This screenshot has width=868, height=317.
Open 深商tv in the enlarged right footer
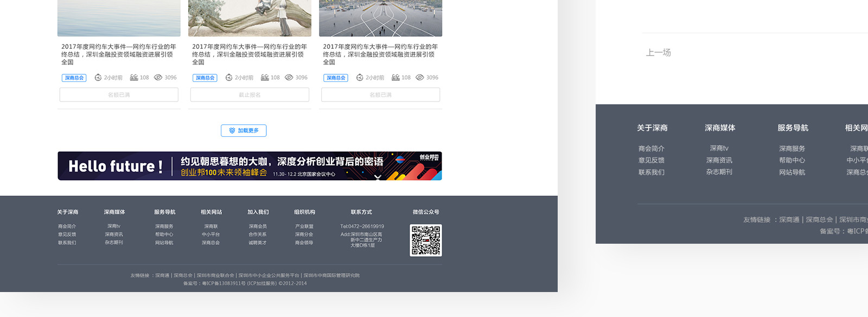[x=719, y=148]
